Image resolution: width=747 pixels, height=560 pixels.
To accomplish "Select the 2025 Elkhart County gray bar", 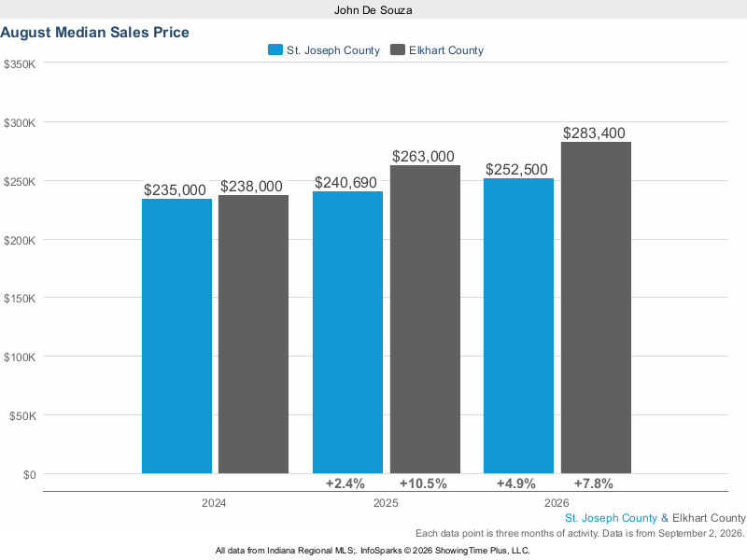I will point(426,319).
